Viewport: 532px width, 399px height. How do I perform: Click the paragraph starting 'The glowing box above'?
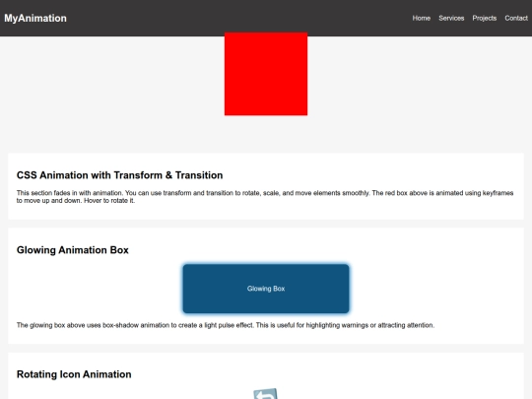(226, 325)
